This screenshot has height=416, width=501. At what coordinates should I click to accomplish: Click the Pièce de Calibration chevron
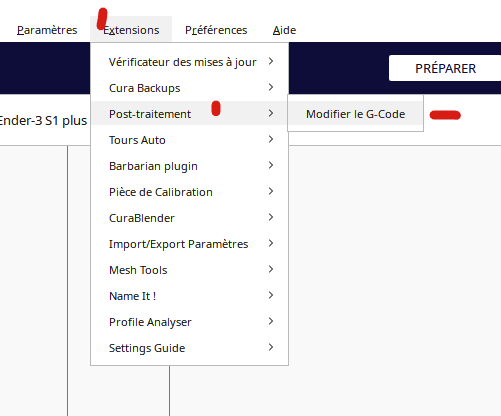click(271, 191)
